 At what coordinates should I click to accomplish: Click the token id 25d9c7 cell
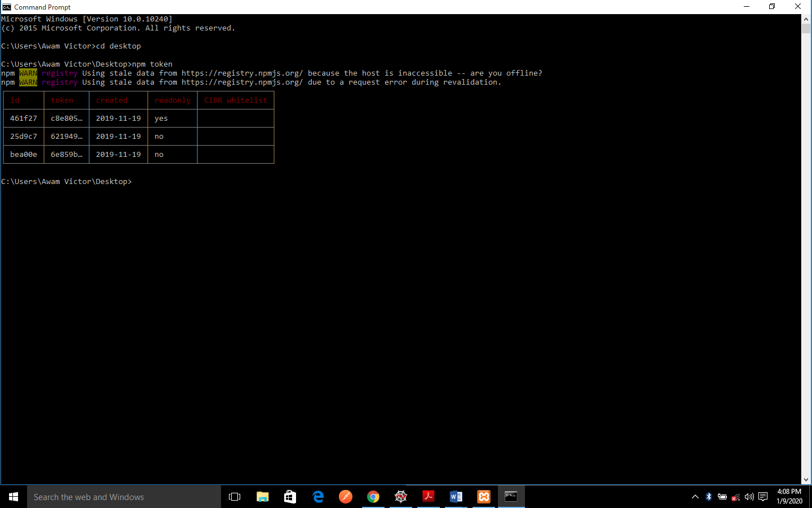24,137
